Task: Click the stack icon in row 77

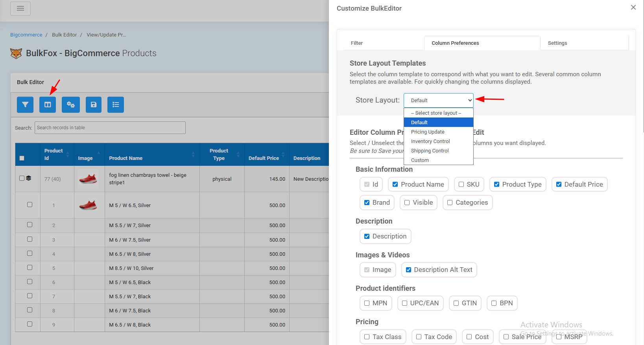Action: tap(29, 178)
